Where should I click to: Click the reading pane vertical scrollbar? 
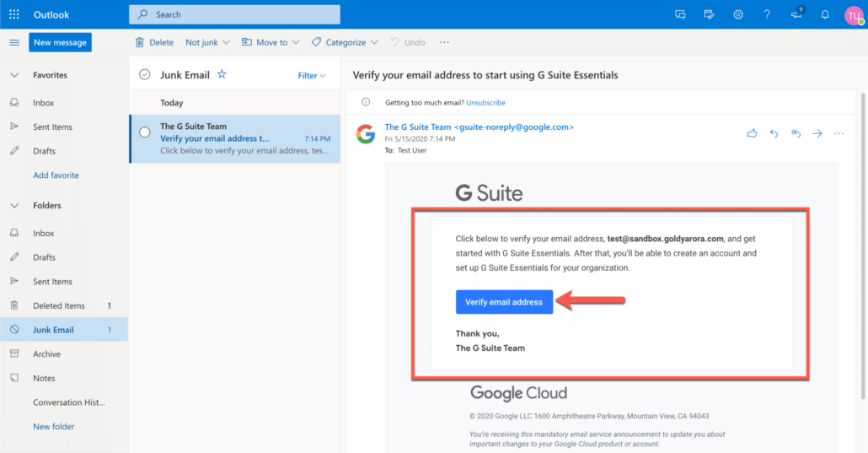pos(863,246)
